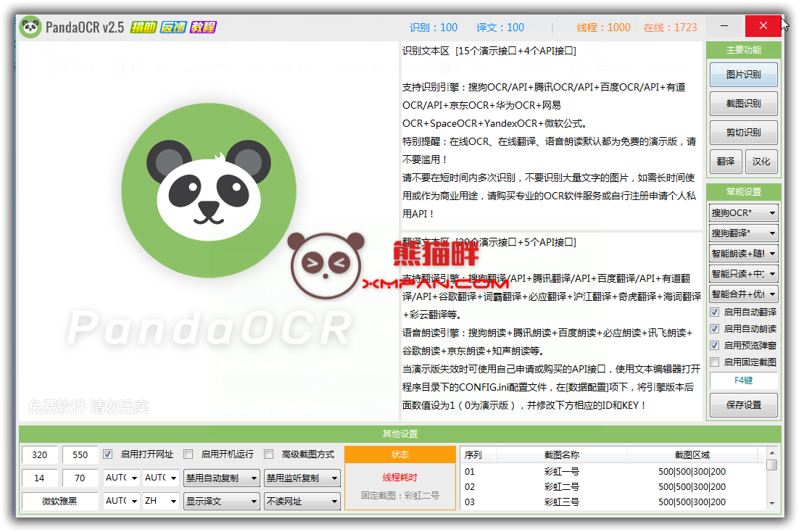Screen dimensions: 804x532
Task: Click the 汉化 button
Action: (761, 162)
